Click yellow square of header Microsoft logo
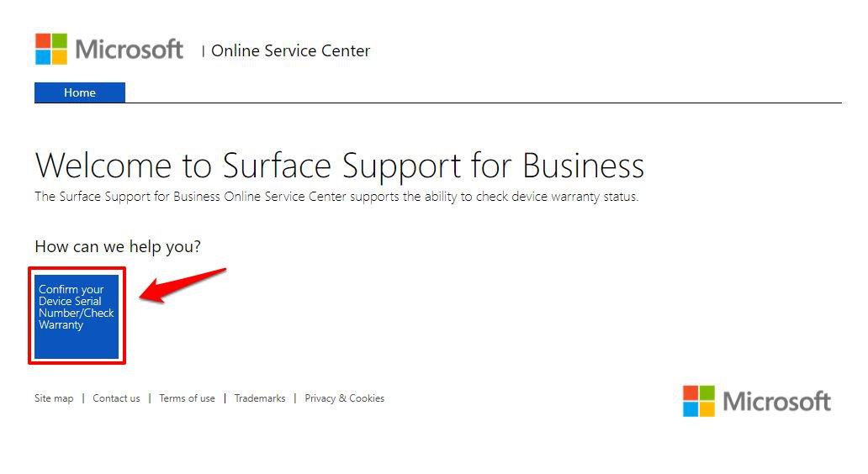 [60, 57]
